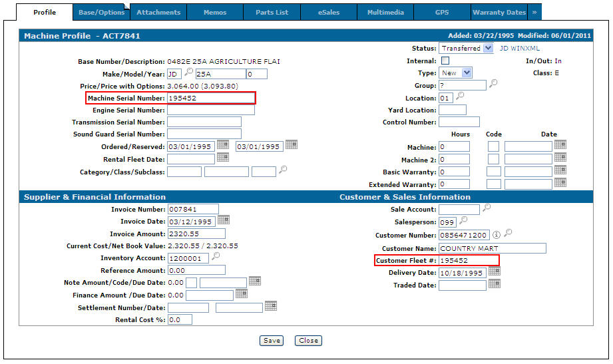Click the Yard Location field
Image resolution: width=613 pixels, height=364 pixels.
(x=453, y=110)
